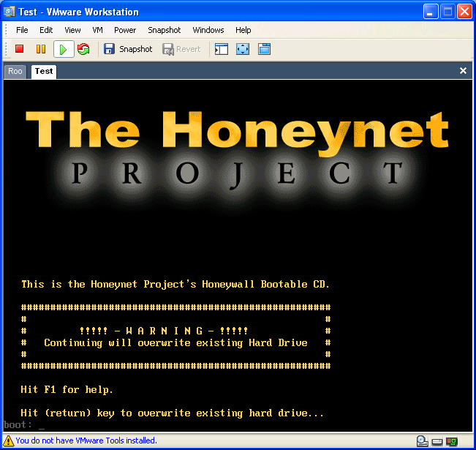Minimize the VMware Workstation window
The image size is (476, 450).
[x=430, y=12]
